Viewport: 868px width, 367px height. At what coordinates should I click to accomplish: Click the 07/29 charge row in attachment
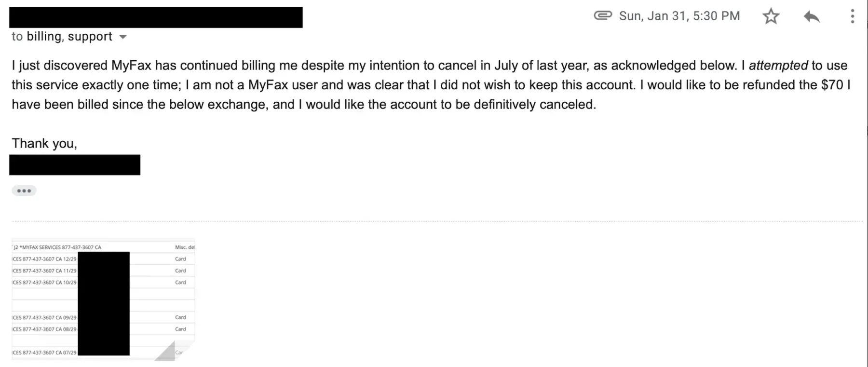[x=44, y=353]
